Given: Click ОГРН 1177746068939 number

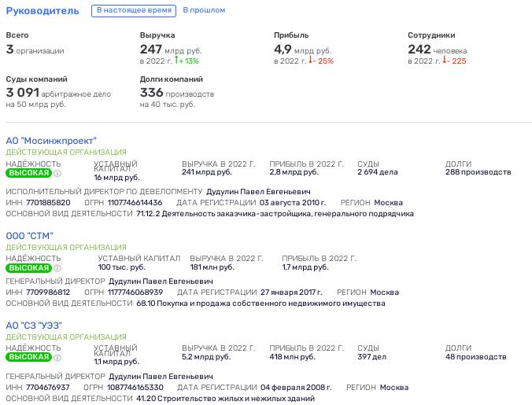Looking at the screenshot, I should pyautogui.click(x=135, y=292).
